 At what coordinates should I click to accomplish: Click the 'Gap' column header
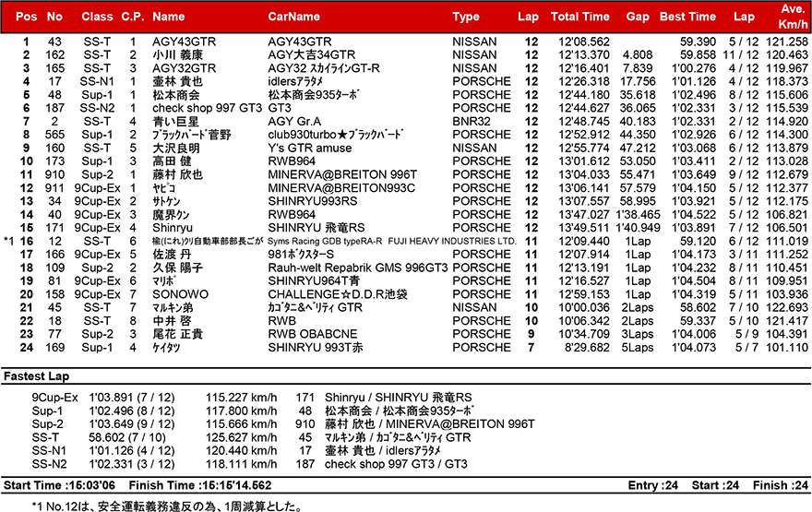coord(638,17)
